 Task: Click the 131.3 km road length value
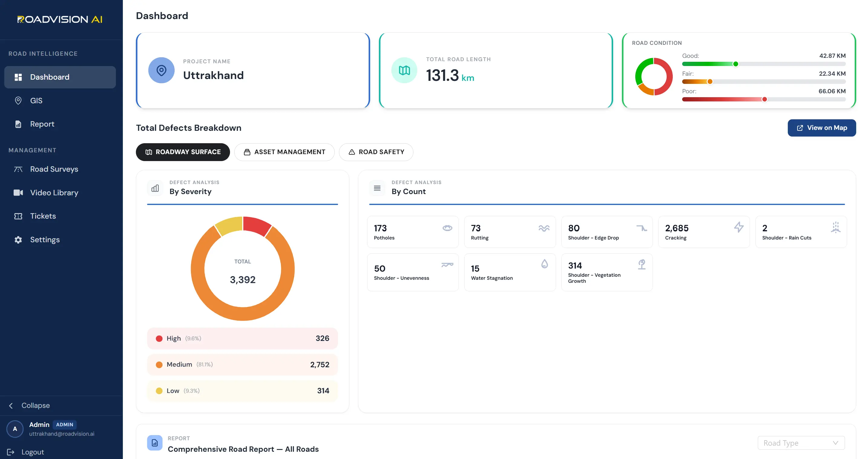[450, 75]
